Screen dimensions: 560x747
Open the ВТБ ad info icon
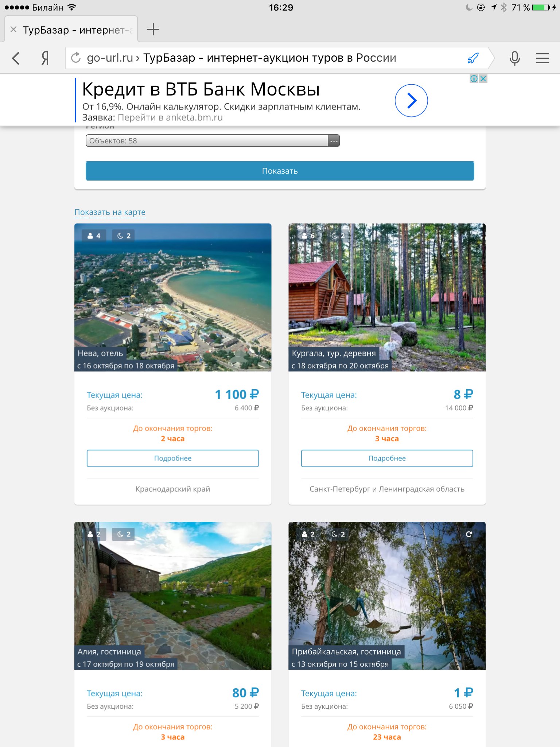[474, 79]
